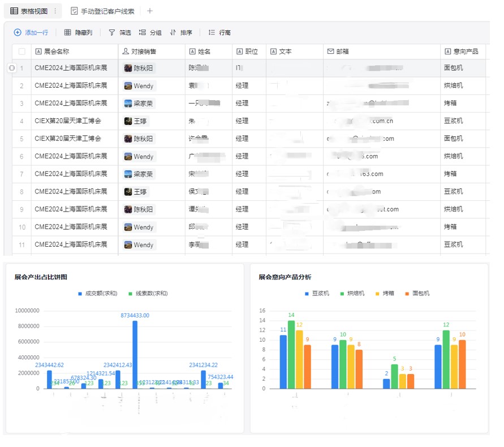The width and height of the screenshot is (504, 447).
Task: Open the 行高 row height option
Action: pos(219,33)
